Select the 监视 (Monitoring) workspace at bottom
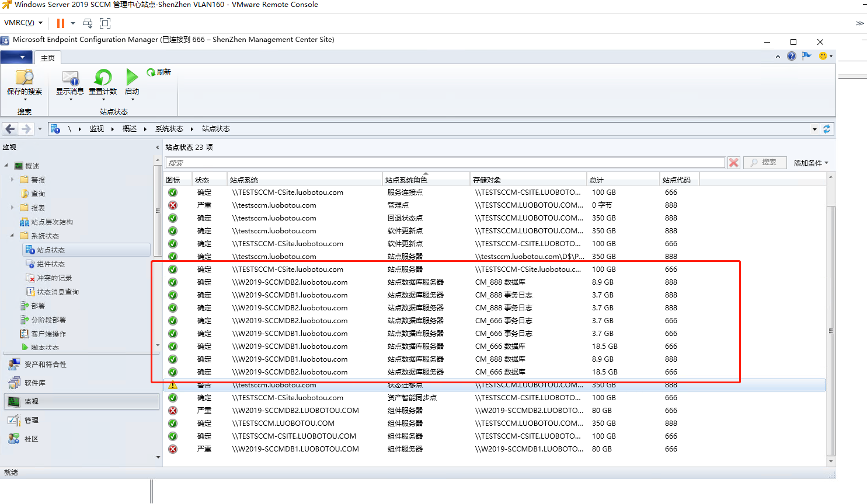 pos(82,401)
